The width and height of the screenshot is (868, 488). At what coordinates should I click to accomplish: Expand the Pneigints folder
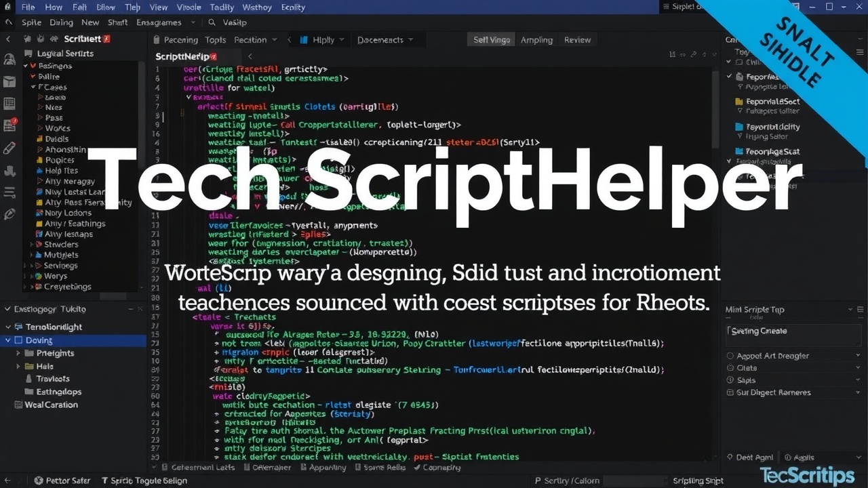[x=19, y=353]
